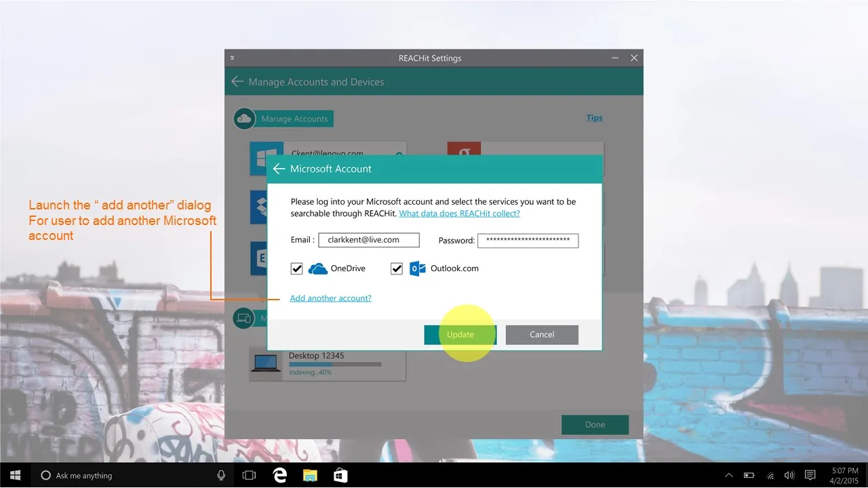
Task: Launch Microsoft Edge from the taskbar
Action: tap(279, 475)
